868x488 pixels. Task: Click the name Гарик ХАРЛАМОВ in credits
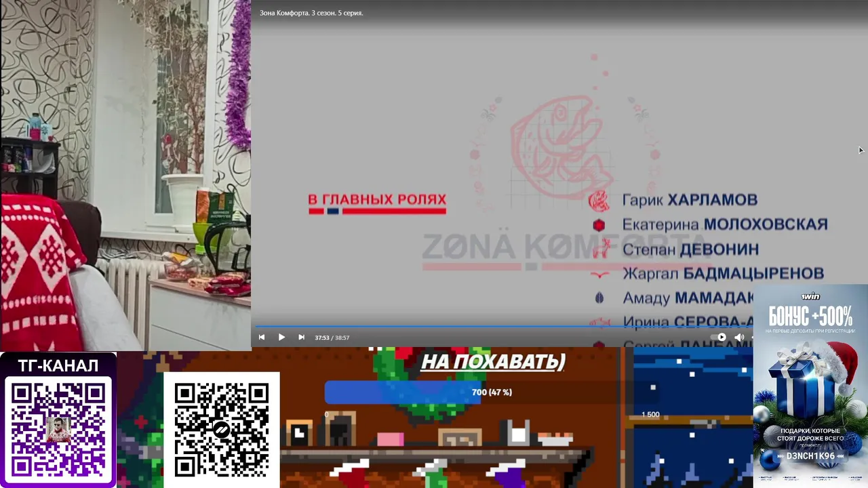(x=690, y=200)
